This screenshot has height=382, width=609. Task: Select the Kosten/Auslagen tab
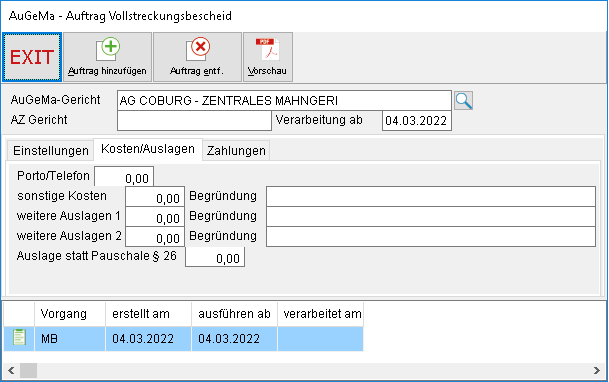pyautogui.click(x=148, y=149)
